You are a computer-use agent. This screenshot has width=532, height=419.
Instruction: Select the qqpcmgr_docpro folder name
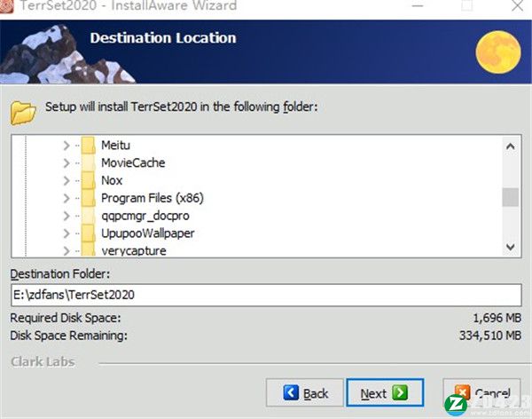145,216
